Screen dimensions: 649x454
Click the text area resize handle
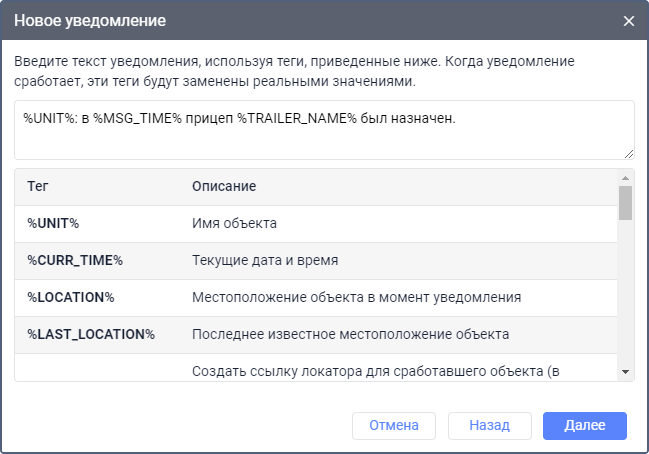pos(629,154)
